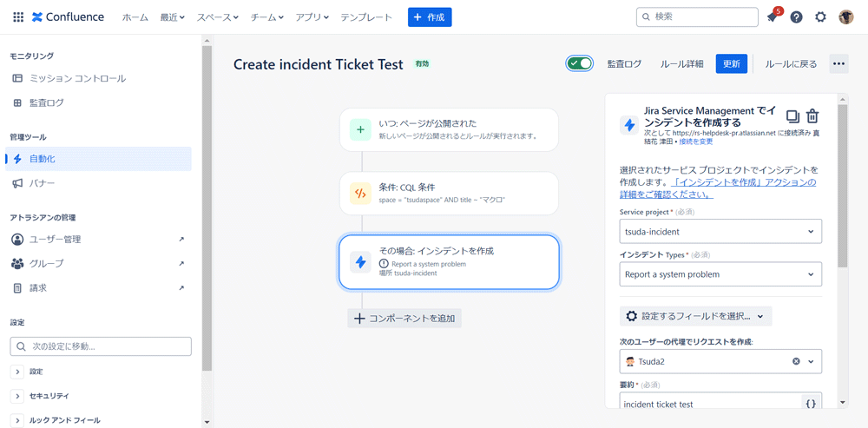The width and height of the screenshot is (868, 428).
Task: Click the 次の設定に移動 search field
Action: 101,346
